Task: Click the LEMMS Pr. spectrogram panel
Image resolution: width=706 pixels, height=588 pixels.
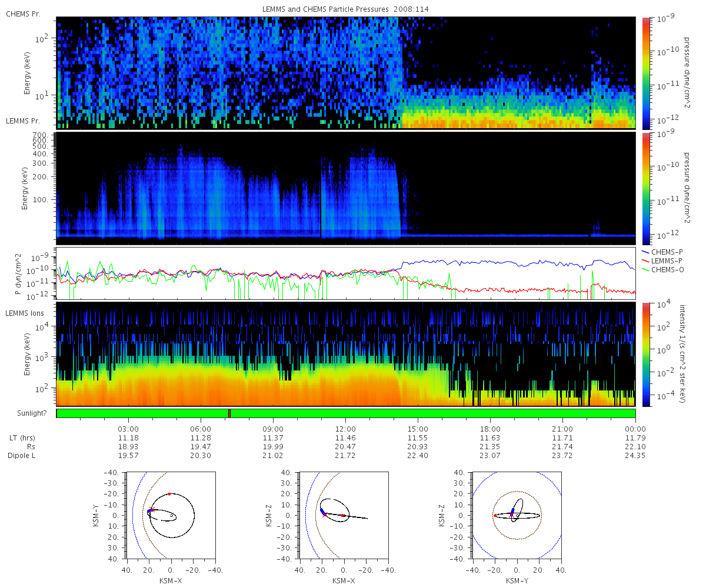Action: pos(346,187)
